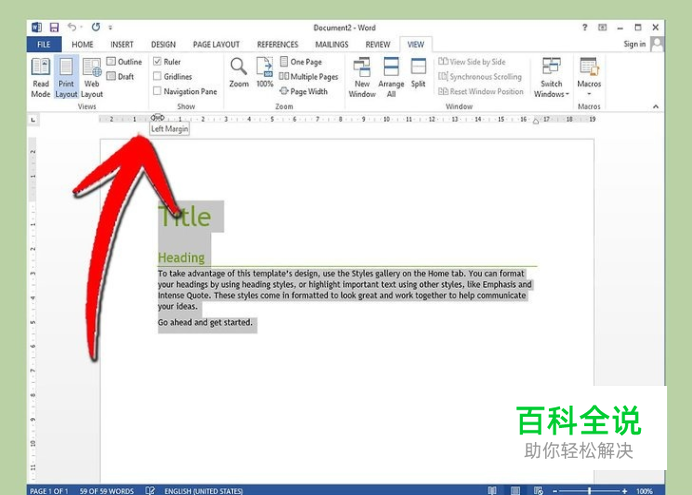This screenshot has width=692, height=495.
Task: Switch to the MAILINGS tab
Action: point(331,45)
